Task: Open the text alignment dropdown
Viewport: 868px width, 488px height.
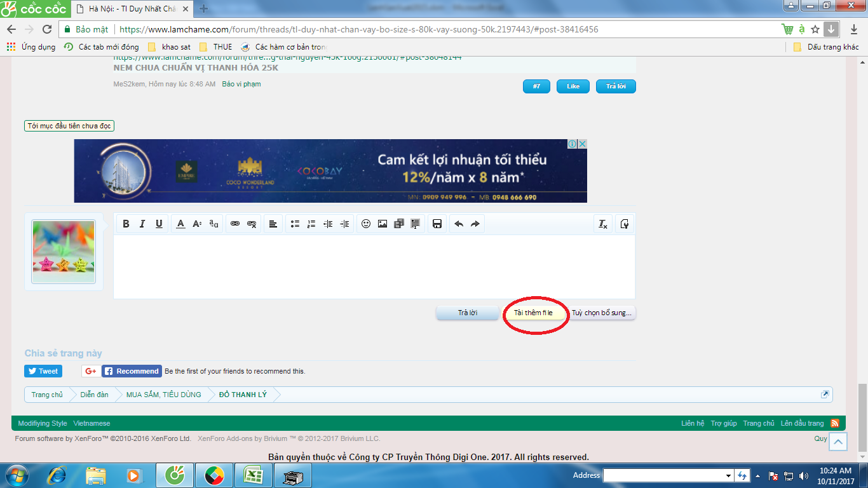Action: pos(273,224)
